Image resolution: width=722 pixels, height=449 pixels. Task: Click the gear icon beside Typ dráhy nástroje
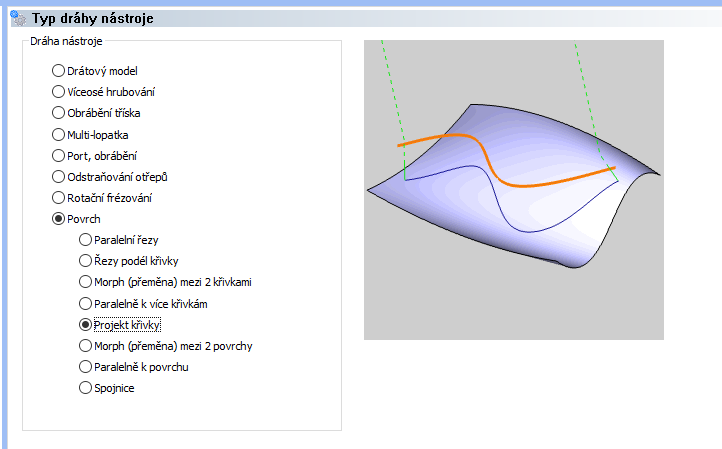[x=18, y=18]
